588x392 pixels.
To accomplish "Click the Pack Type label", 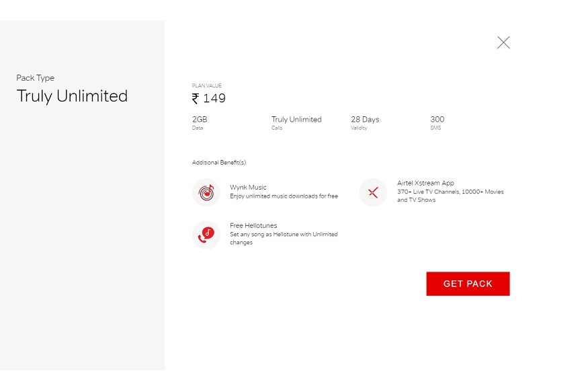I will (x=35, y=78).
